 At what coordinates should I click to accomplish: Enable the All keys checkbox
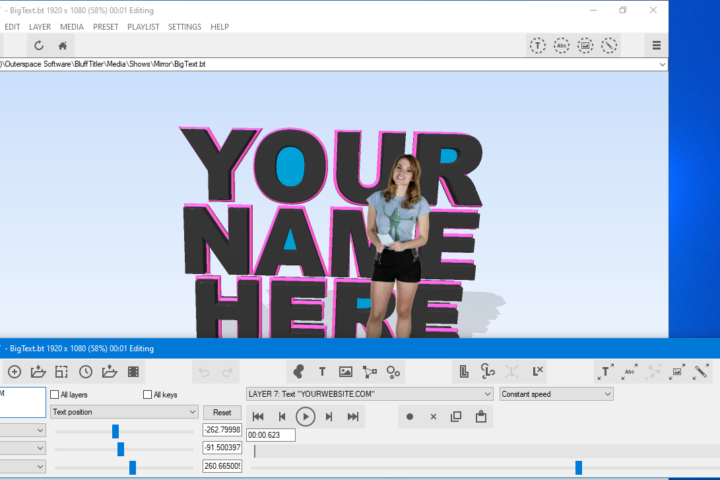tap(147, 395)
